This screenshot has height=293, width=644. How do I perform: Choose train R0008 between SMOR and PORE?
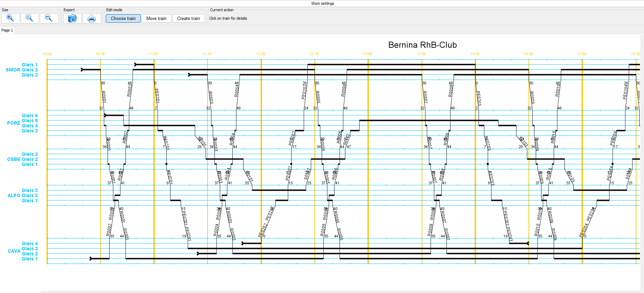tap(451, 91)
